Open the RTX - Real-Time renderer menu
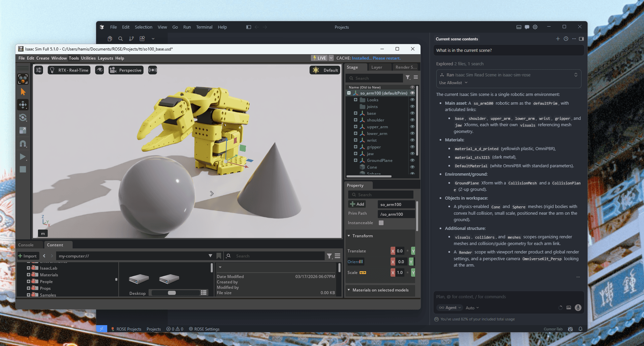 click(69, 70)
